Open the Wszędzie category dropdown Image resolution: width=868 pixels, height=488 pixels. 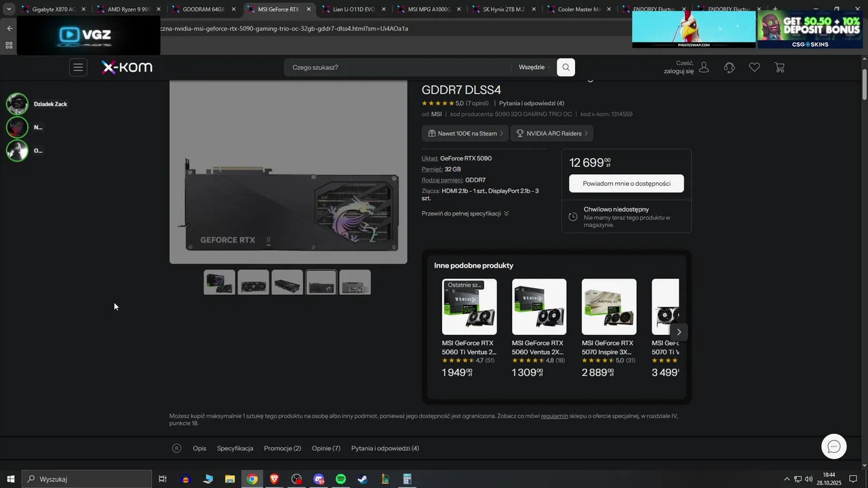click(x=536, y=67)
